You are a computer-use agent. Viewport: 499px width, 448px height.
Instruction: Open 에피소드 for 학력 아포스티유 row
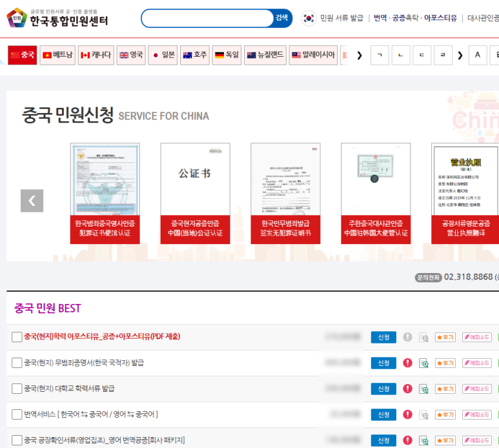(x=477, y=337)
